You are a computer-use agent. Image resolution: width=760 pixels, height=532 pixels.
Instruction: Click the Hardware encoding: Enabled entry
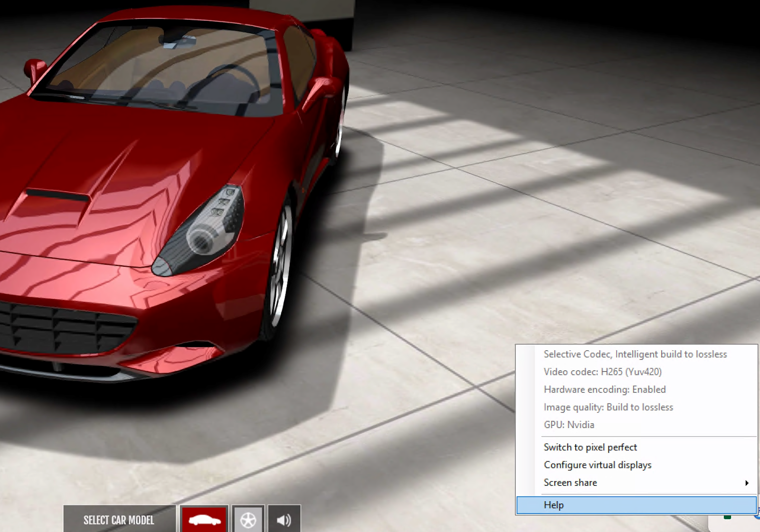pos(604,389)
